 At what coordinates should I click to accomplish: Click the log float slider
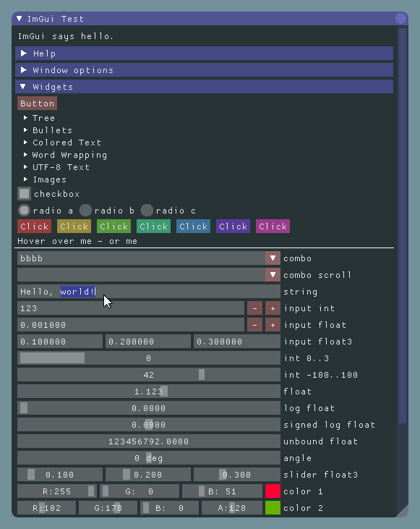pyautogui.click(x=149, y=408)
